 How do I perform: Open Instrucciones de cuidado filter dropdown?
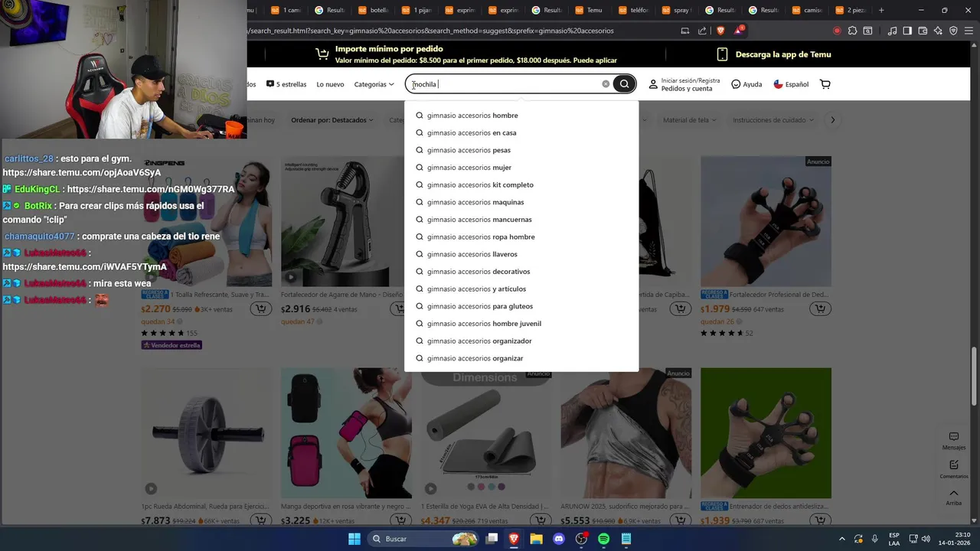[x=773, y=120]
